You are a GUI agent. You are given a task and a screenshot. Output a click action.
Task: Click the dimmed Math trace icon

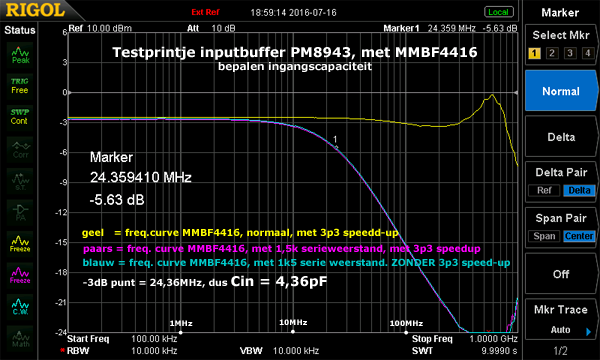[x=20, y=338]
